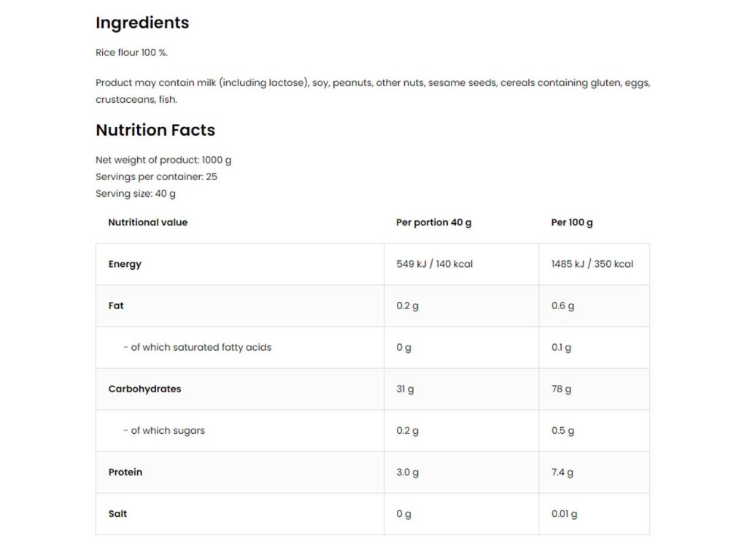Click the Nutrition Facts heading
Image resolution: width=747 pixels, height=560 pixels.
[155, 130]
